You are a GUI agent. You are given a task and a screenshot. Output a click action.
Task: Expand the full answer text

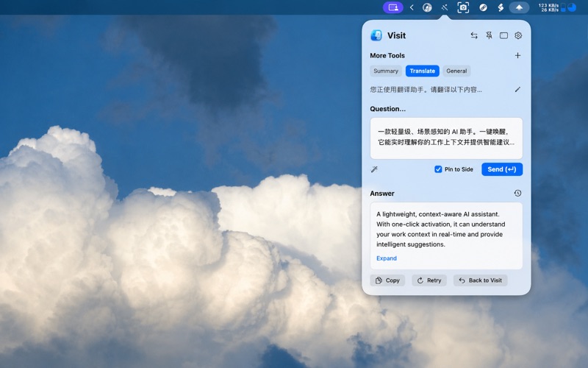pos(387,258)
